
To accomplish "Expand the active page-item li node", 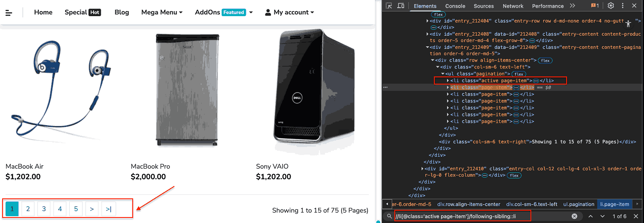I will click(x=448, y=81).
